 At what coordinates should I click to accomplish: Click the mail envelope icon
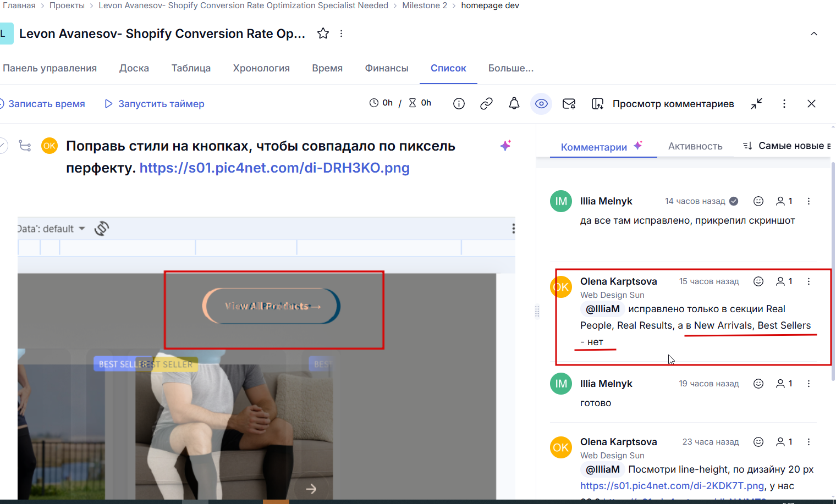pos(569,103)
